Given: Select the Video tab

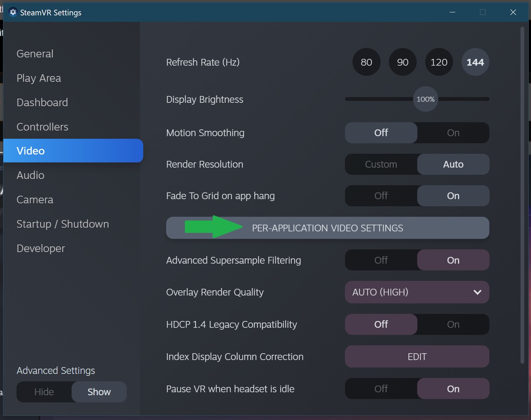Looking at the screenshot, I should click(x=73, y=151).
